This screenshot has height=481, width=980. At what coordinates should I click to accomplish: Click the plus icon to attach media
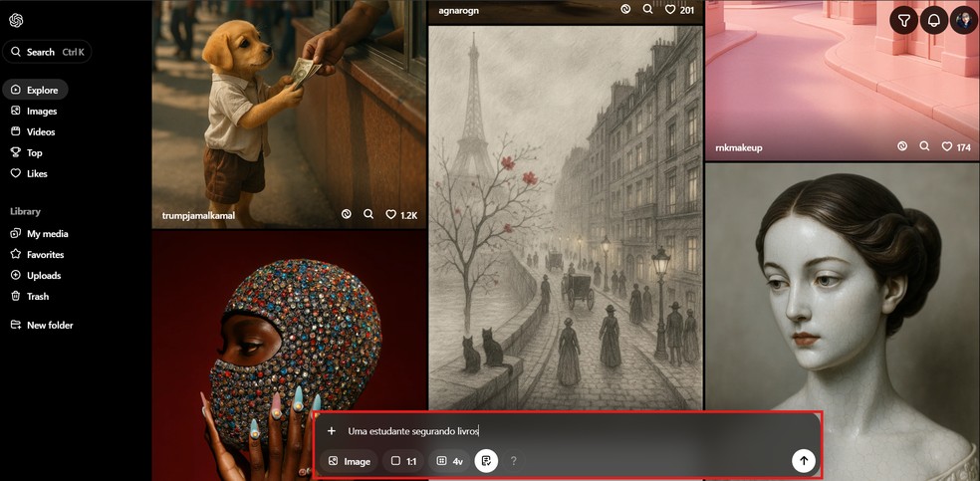pos(332,431)
